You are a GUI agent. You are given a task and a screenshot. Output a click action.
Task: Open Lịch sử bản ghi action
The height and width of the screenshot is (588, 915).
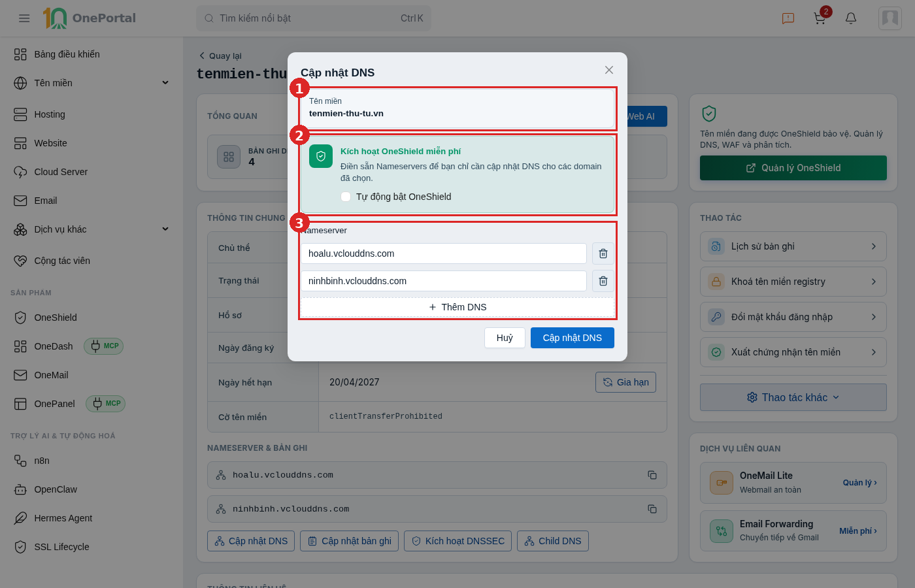point(793,246)
